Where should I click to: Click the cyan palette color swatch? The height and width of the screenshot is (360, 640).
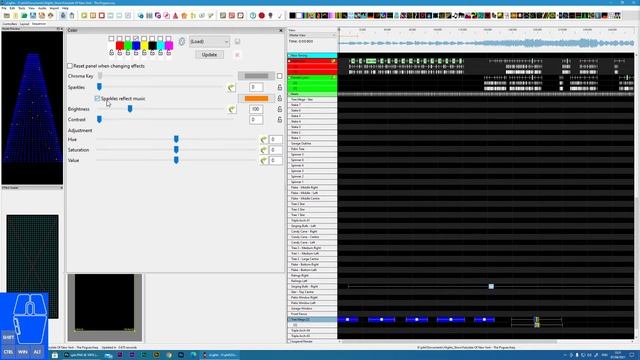(160, 45)
